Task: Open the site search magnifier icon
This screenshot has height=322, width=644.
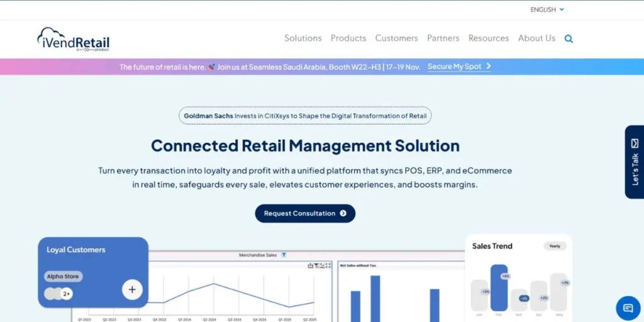Action: 569,38
